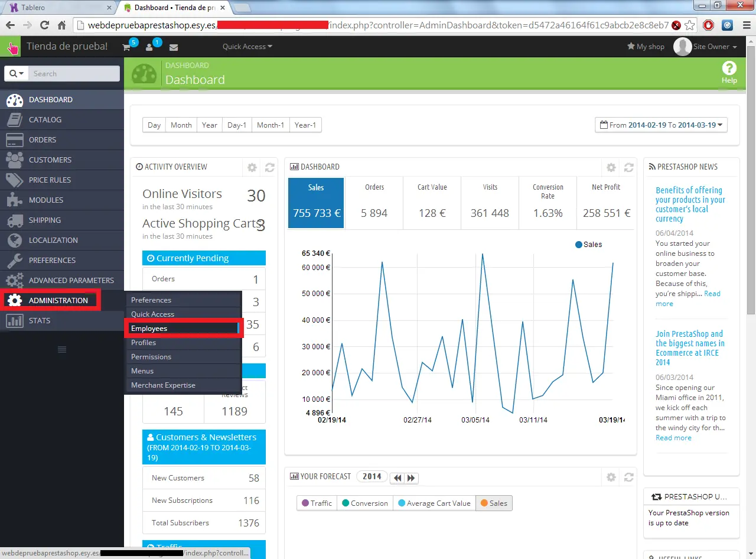Screen dimensions: 756x559
Task: Show stats for Day
Action: pos(154,125)
